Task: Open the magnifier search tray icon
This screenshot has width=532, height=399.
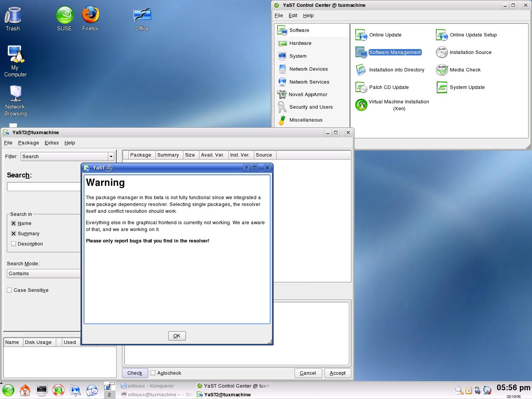Action: pos(459,390)
